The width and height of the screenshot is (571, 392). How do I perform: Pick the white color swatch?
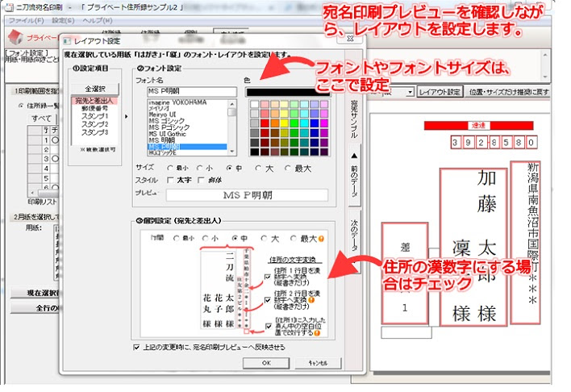point(255,104)
